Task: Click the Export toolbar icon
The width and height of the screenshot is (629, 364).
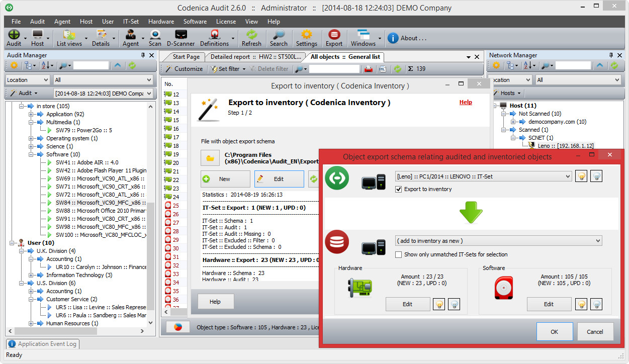Action: 334,35
